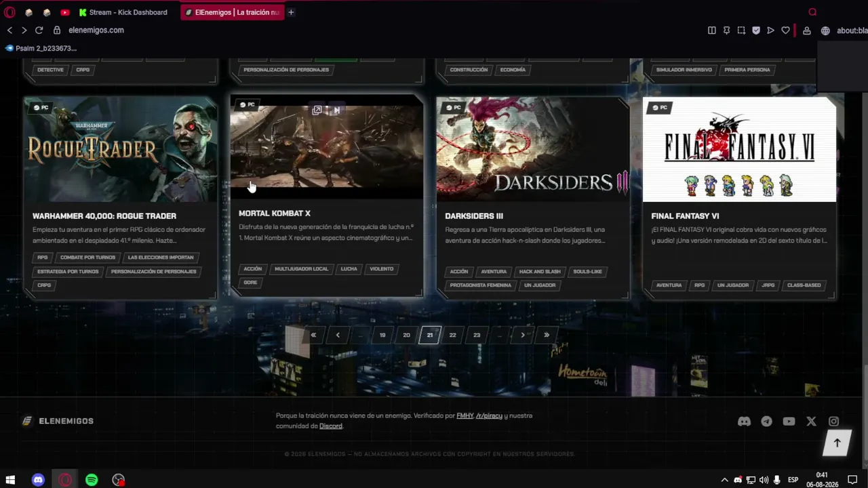Viewport: 868px width, 488px height.
Task: Open Discord from the taskbar
Action: click(38, 480)
